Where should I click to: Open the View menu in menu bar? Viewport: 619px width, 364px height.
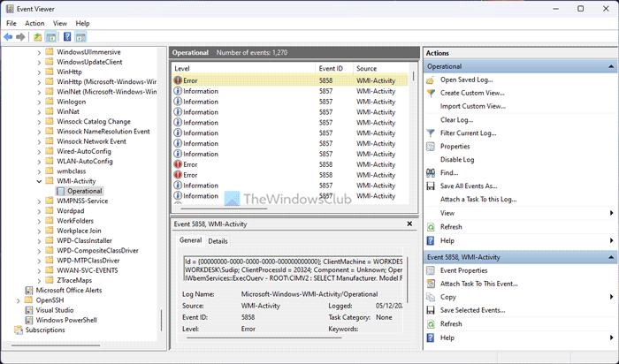tap(60, 23)
